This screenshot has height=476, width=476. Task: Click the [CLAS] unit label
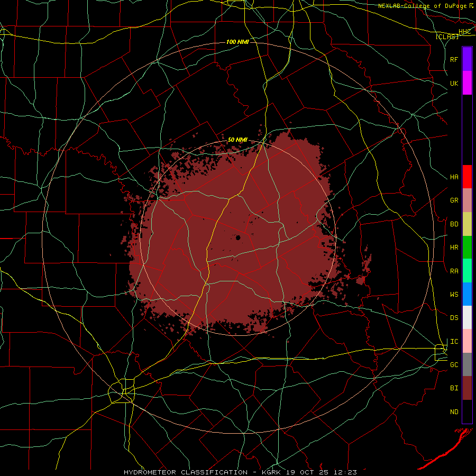(447, 36)
